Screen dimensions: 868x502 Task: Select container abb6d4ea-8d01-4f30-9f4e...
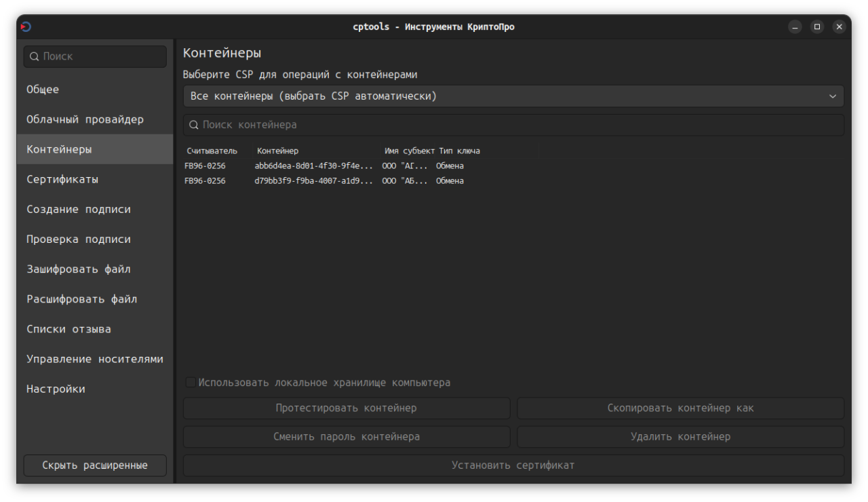pos(314,166)
